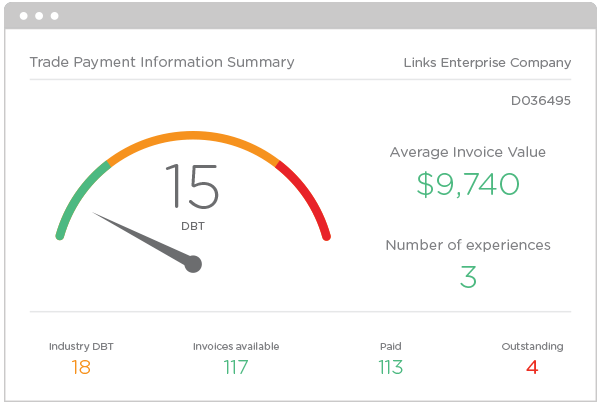Select the D036495 reference ID

[541, 101]
